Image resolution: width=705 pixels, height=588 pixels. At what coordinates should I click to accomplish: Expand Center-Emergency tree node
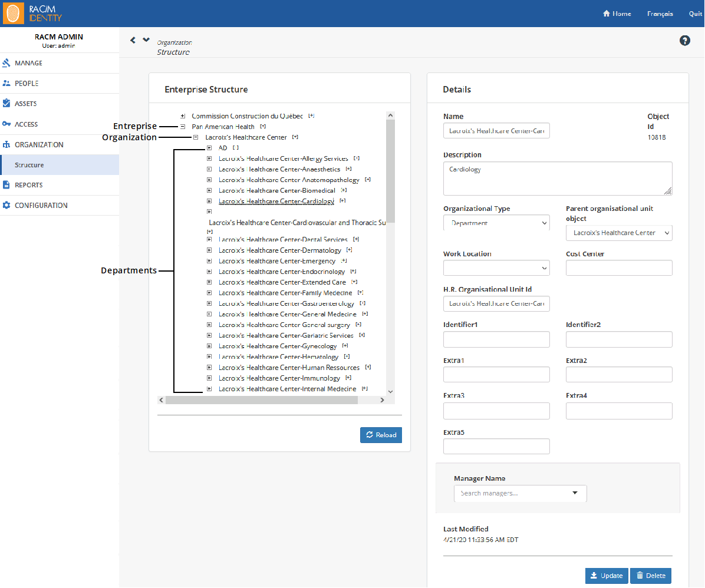tap(209, 261)
